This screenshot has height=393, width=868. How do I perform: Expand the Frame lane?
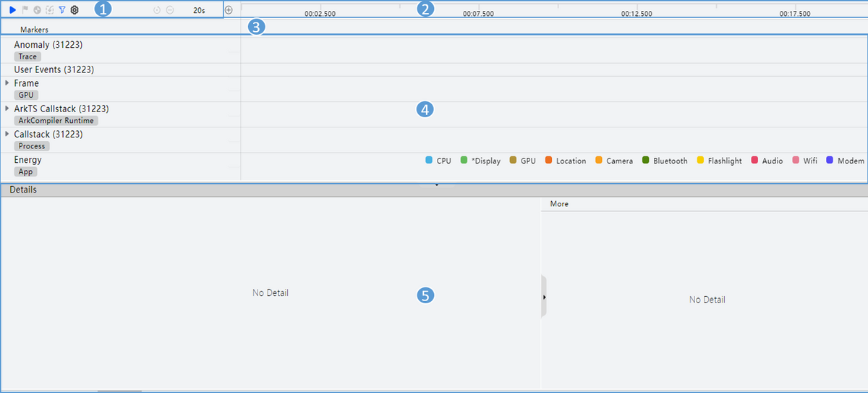pyautogui.click(x=7, y=83)
